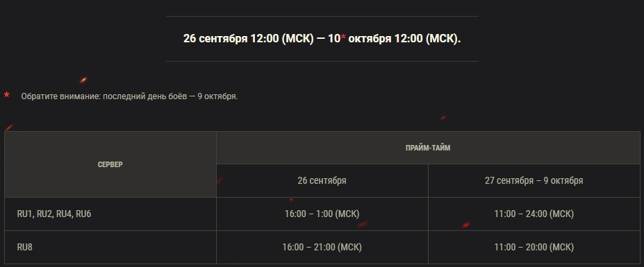Click the 26 сентября column subheader

click(322, 181)
